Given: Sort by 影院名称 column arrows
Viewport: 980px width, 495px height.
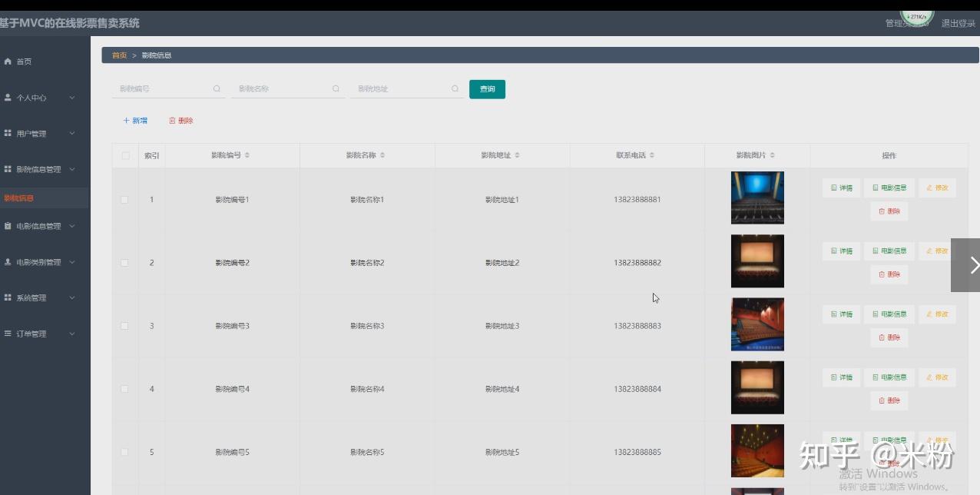Looking at the screenshot, I should (x=382, y=155).
